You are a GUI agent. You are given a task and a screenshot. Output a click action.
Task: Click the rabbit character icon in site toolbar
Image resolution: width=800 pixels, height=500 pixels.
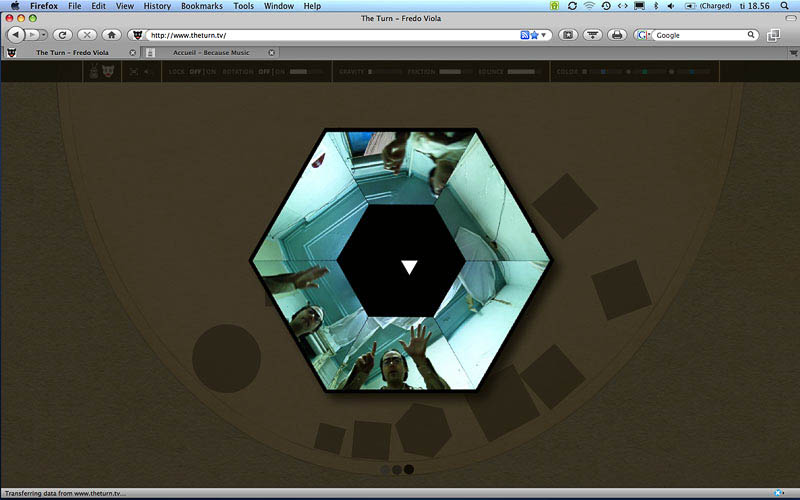coord(94,71)
